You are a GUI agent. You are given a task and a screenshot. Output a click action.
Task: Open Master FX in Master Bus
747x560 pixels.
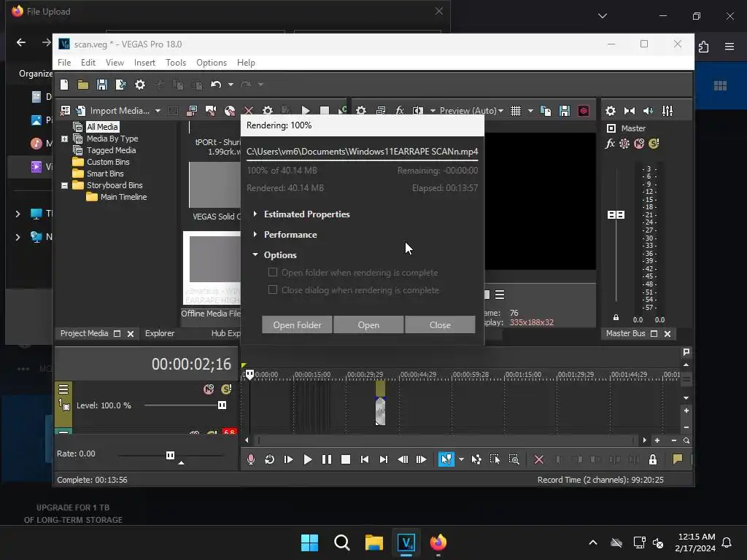[610, 144]
